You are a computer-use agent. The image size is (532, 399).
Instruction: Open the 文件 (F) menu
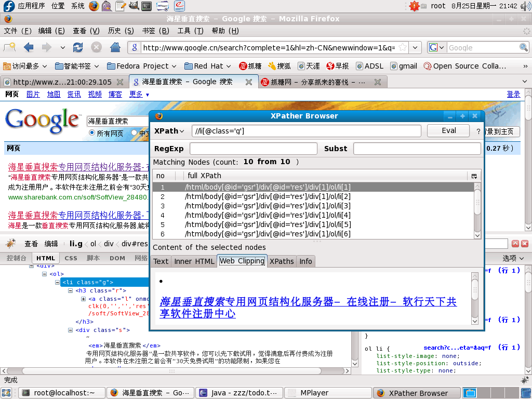click(x=18, y=31)
